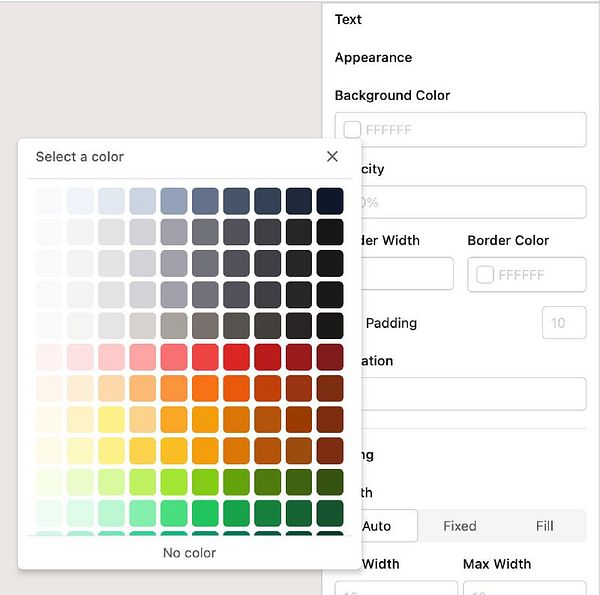
Task: Set width mode to Fill
Action: (544, 526)
